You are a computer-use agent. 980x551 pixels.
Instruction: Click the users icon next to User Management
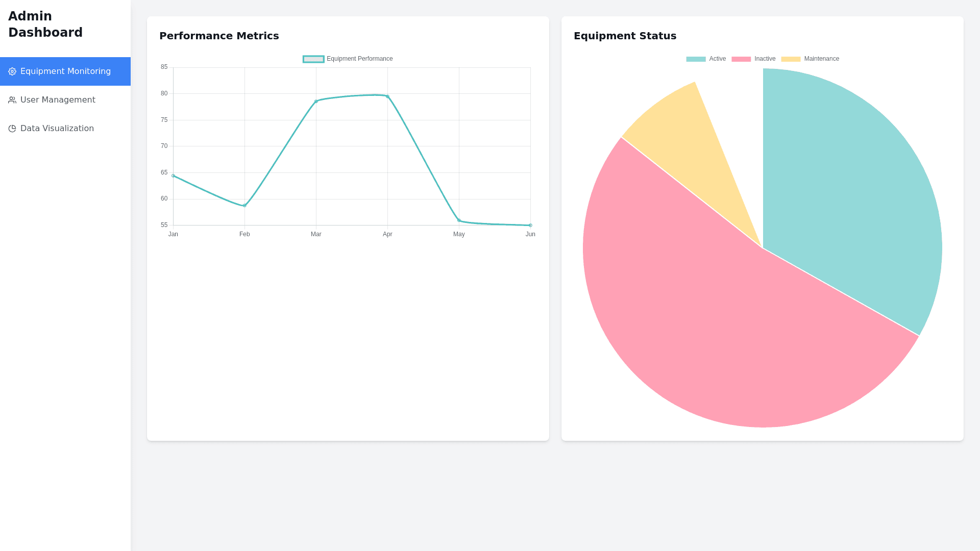pos(12,100)
